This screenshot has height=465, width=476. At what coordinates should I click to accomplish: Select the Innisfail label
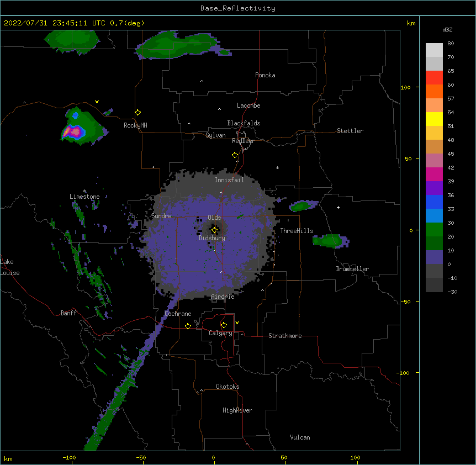(229, 180)
